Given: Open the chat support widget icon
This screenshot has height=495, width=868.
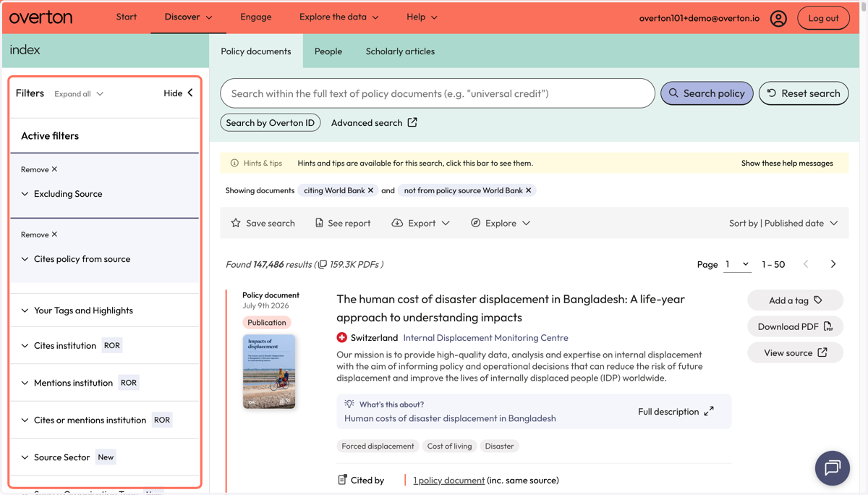Looking at the screenshot, I should (833, 468).
